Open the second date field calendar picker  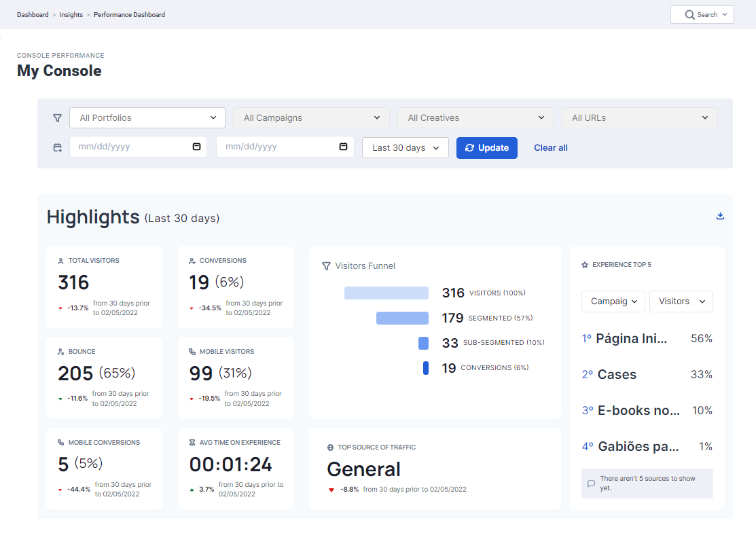pos(343,147)
